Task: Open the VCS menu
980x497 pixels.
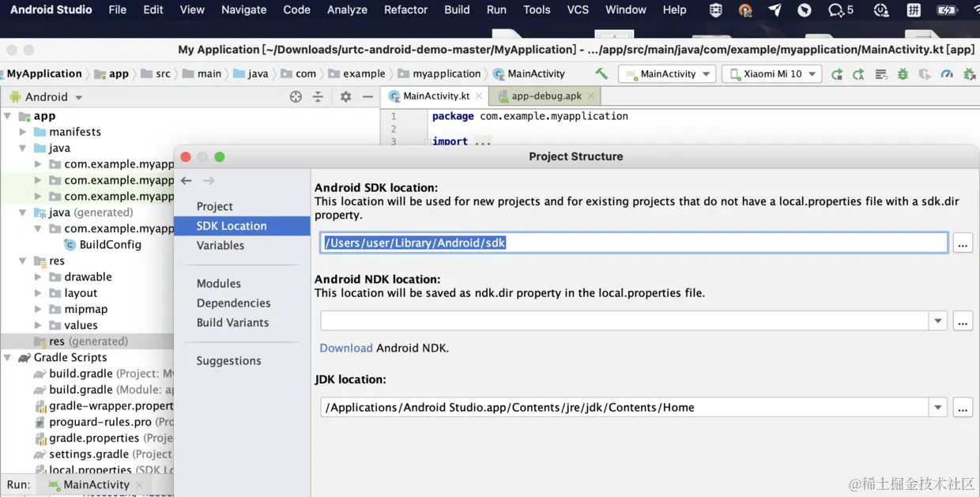Action: click(578, 10)
